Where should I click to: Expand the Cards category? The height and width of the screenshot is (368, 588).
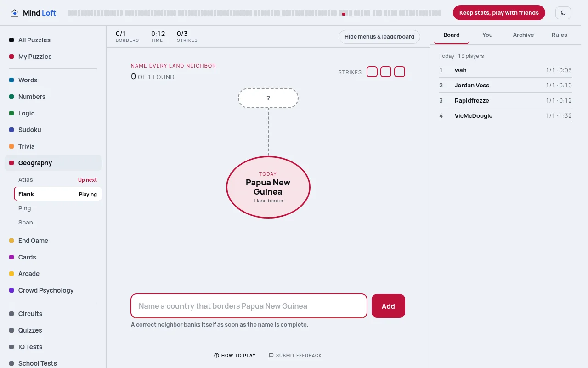coord(53,257)
